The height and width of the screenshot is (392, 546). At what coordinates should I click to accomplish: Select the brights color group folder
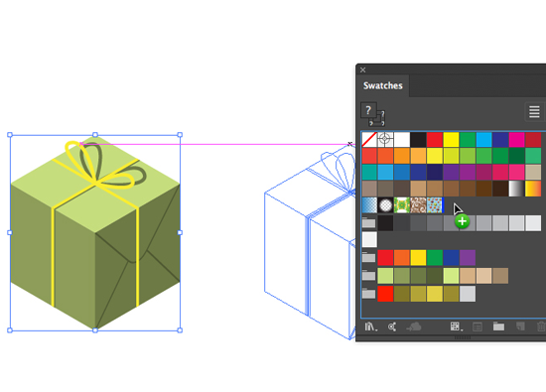point(368,258)
